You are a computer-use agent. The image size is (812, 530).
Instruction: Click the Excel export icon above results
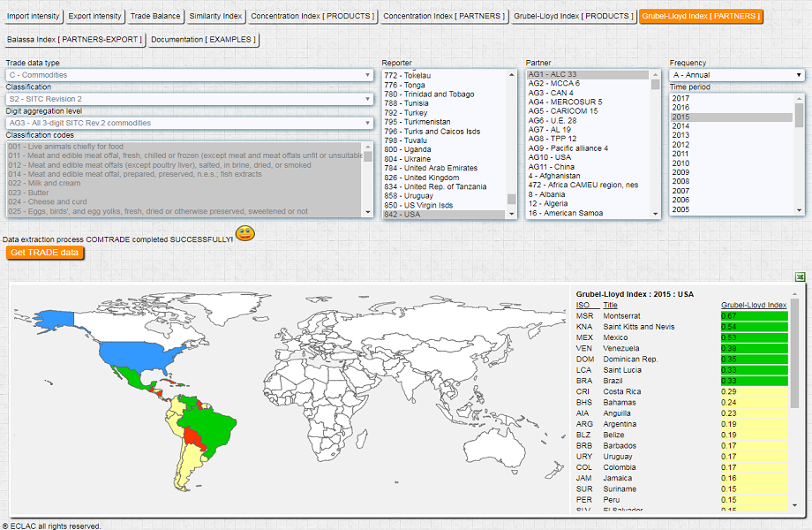coord(800,277)
